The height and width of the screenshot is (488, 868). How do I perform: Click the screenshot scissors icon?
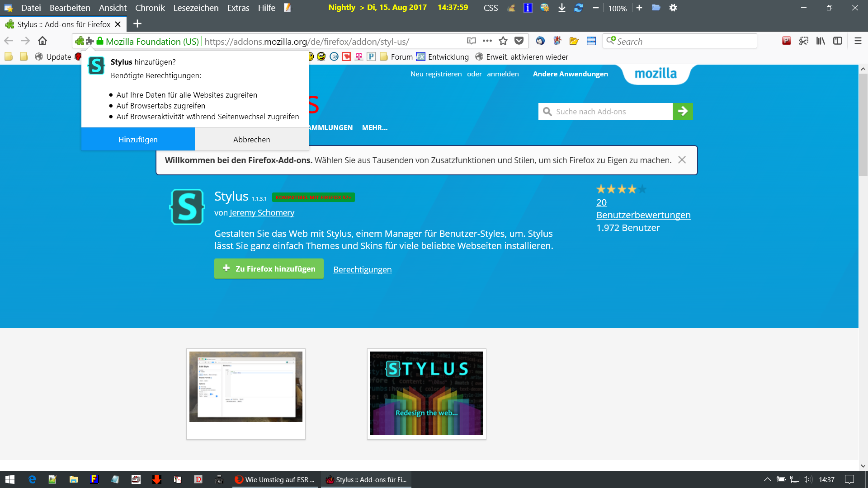pyautogui.click(x=803, y=41)
